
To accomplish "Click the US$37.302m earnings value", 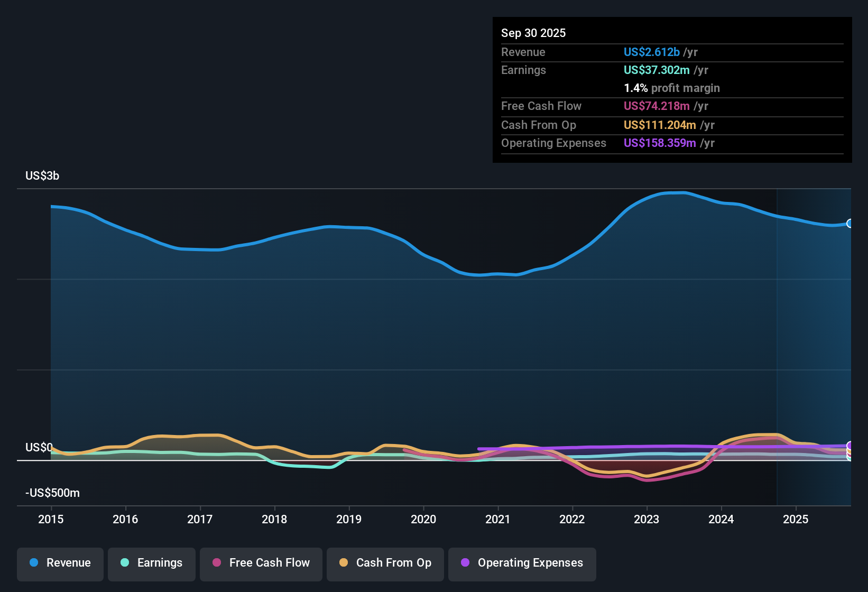I will [656, 70].
